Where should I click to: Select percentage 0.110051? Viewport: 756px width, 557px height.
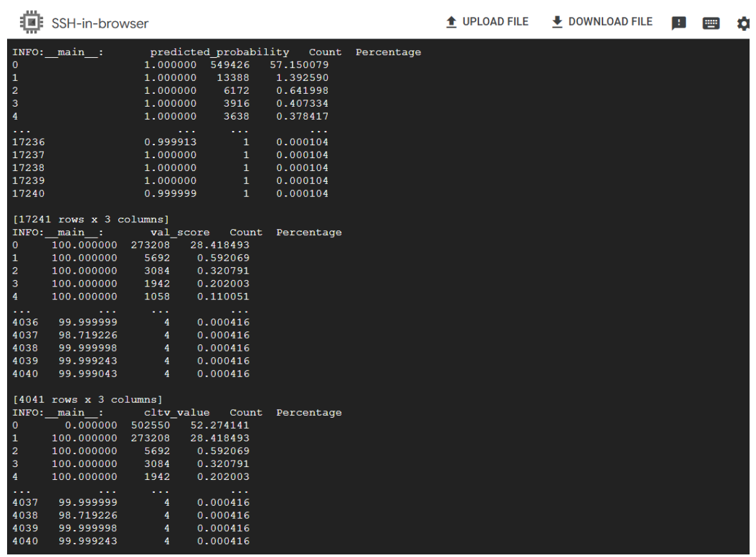tap(223, 296)
